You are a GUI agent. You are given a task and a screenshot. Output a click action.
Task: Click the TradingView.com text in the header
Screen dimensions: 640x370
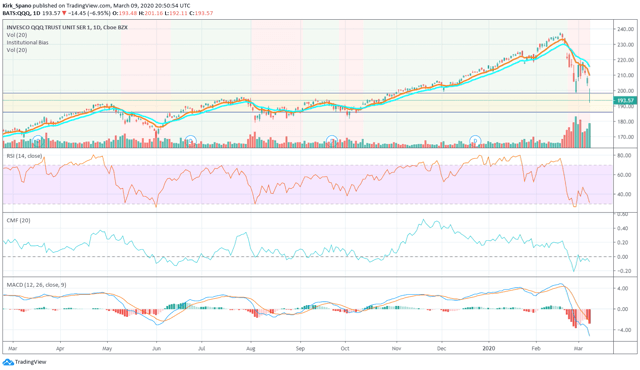(89, 6)
